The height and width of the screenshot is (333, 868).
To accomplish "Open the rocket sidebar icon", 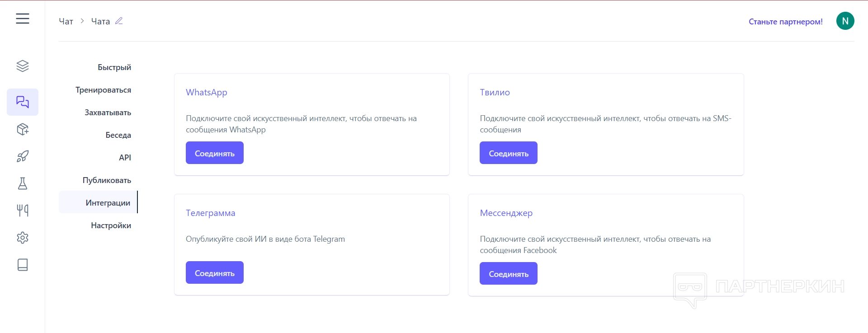I will 23,156.
